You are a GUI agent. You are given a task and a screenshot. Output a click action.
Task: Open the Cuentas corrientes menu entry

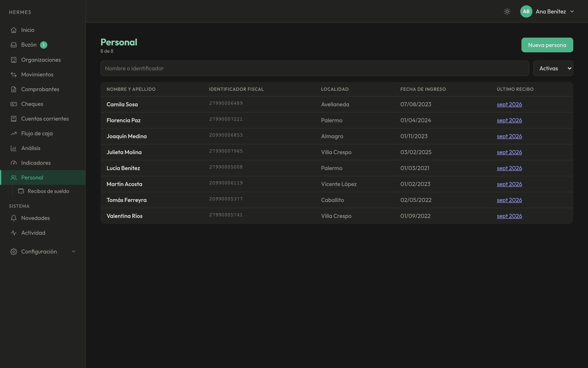point(45,119)
